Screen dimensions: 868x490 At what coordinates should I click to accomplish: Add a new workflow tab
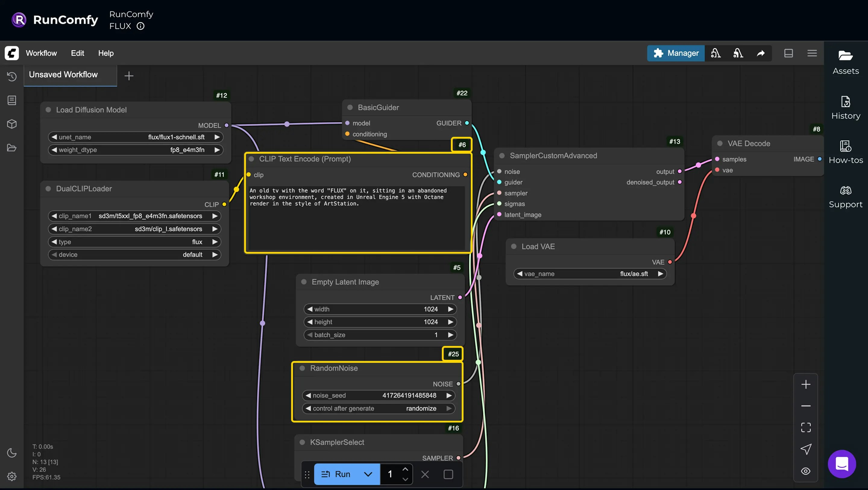click(x=129, y=76)
